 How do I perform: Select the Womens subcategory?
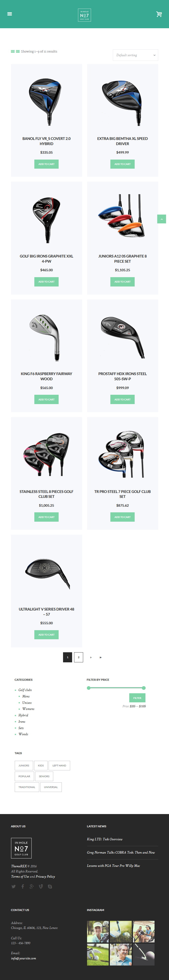(x=28, y=709)
